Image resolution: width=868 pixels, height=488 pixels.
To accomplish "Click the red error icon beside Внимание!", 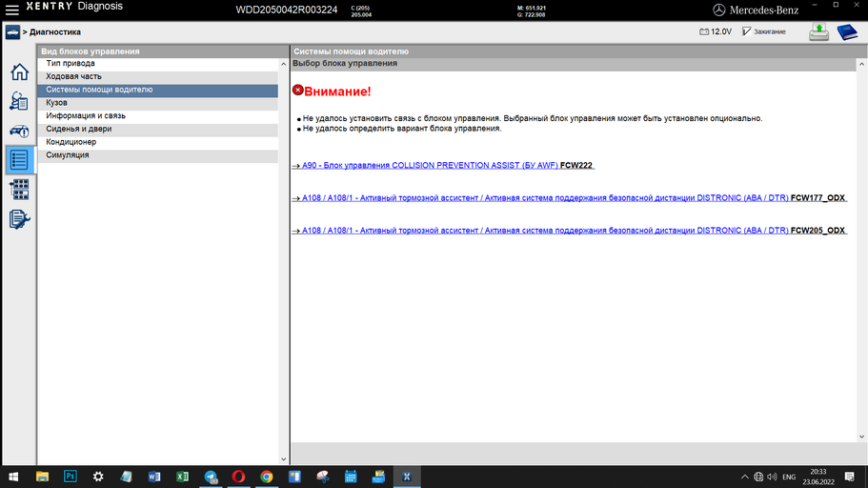I will [x=298, y=90].
